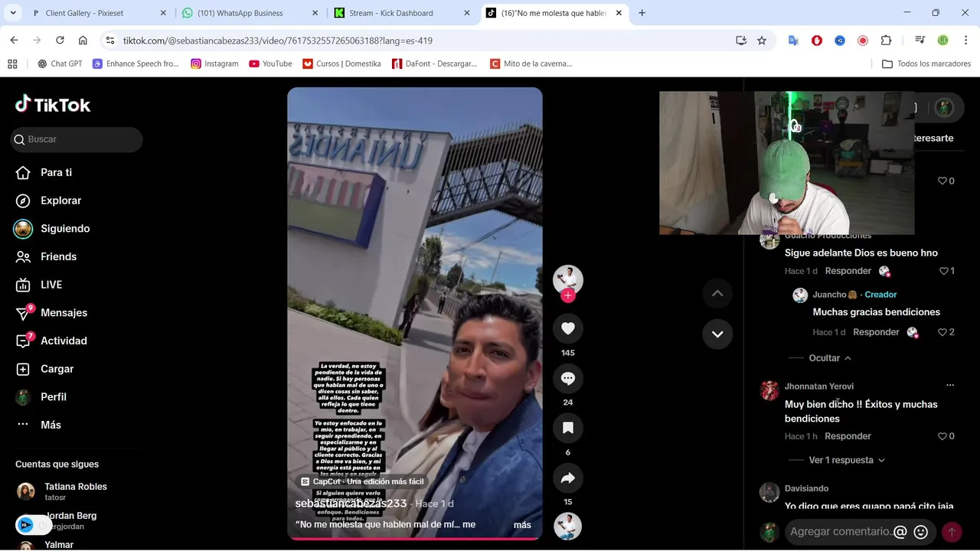Open a new browser tab
This screenshot has height=551, width=980.
[x=642, y=13]
